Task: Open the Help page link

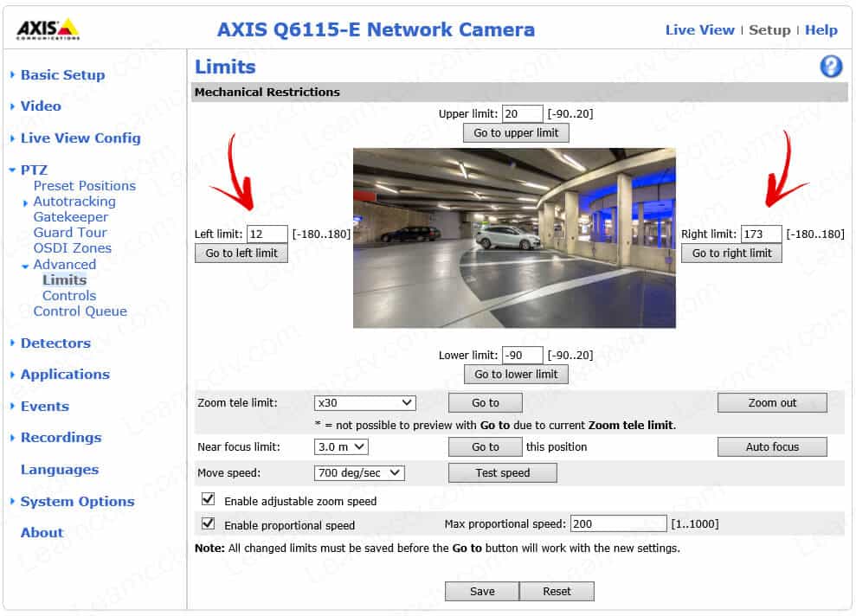Action: point(821,29)
